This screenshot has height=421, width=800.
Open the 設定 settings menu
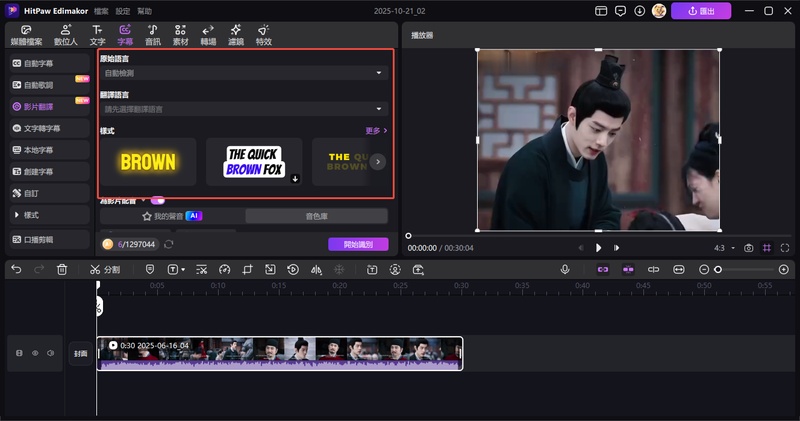(122, 11)
